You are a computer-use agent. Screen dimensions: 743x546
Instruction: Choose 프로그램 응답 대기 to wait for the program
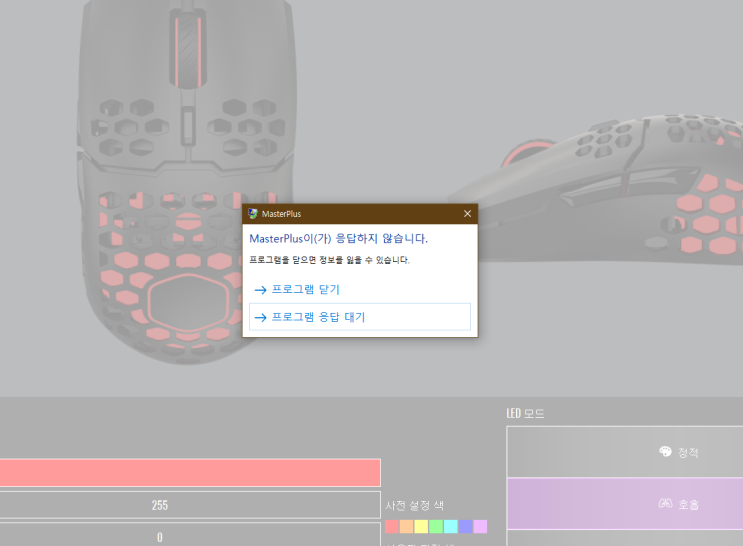pos(360,317)
